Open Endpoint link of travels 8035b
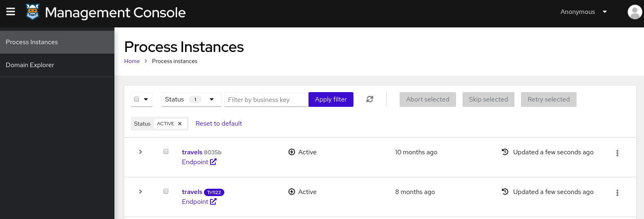Viewport: 644px width, 219px height. click(199, 162)
